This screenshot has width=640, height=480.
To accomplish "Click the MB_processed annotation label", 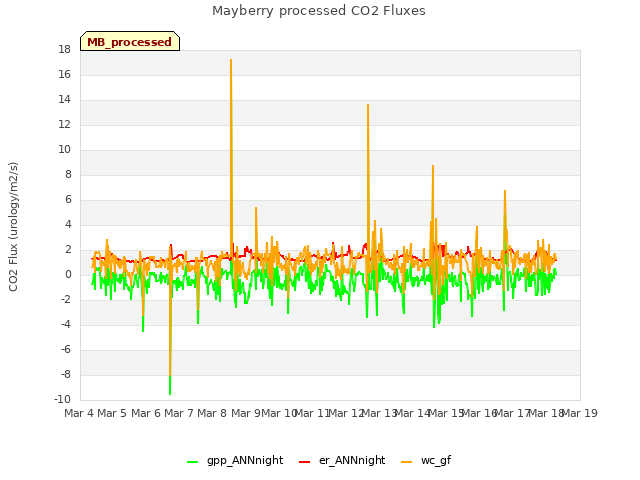I will pyautogui.click(x=130, y=41).
